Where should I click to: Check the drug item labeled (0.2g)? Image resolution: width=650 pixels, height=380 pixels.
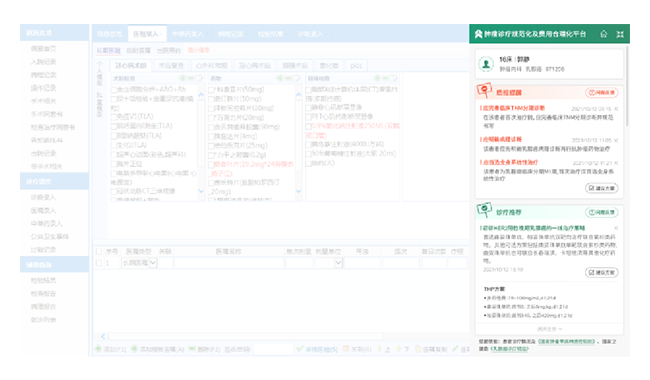[211, 155]
